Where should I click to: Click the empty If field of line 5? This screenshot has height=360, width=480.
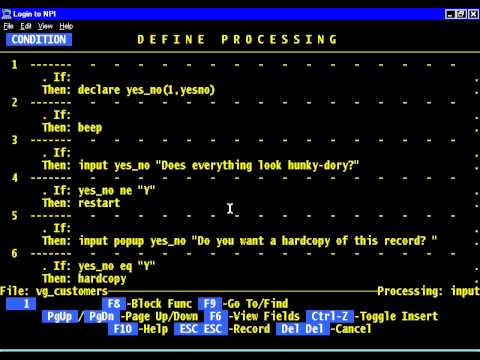273,228
